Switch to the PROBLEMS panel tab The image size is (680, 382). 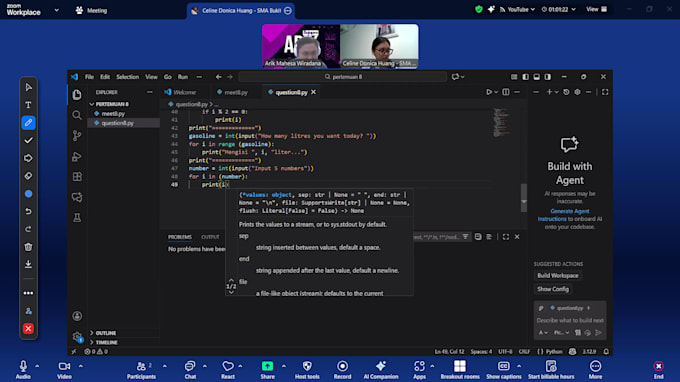pos(180,237)
